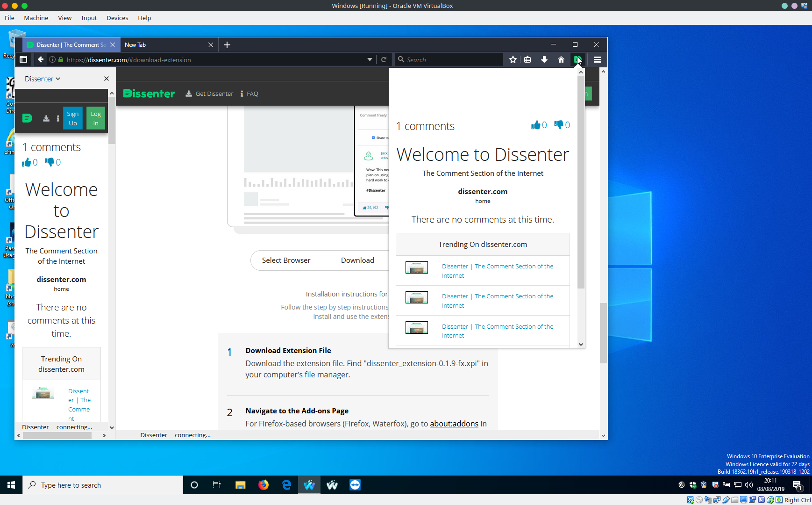This screenshot has height=505, width=812.
Task: Click the Windows taskbar search box
Action: tap(103, 485)
